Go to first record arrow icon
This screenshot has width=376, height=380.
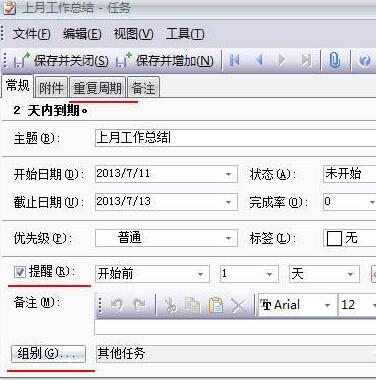click(235, 60)
